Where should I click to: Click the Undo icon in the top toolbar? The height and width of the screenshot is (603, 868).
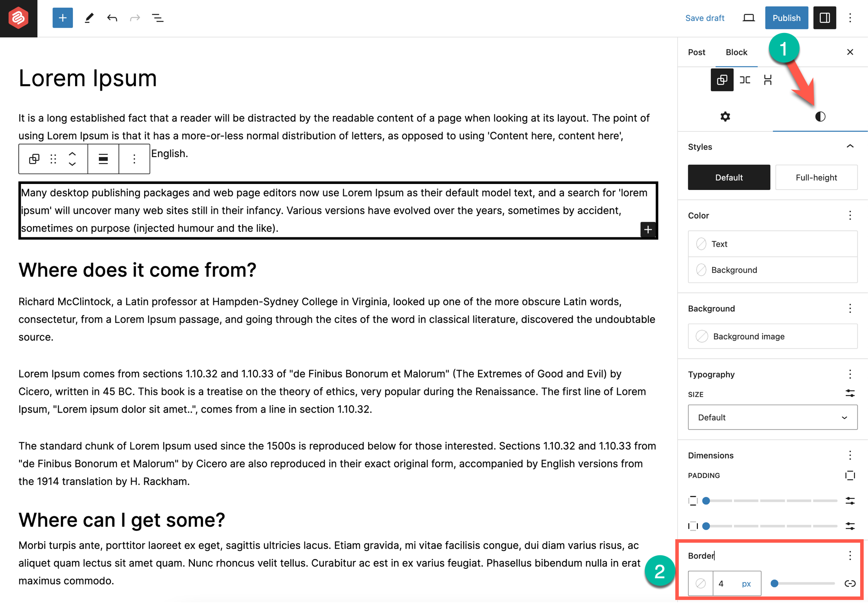tap(112, 18)
